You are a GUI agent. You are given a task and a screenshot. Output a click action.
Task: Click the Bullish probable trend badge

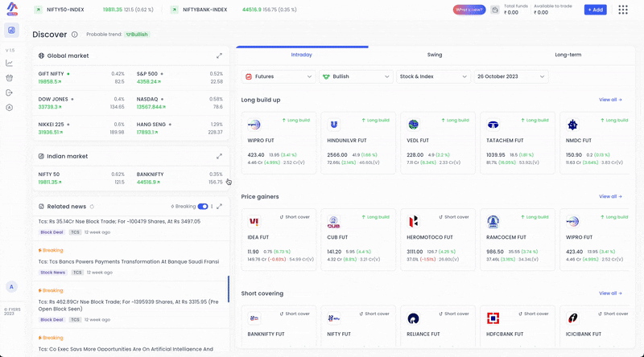pos(137,35)
